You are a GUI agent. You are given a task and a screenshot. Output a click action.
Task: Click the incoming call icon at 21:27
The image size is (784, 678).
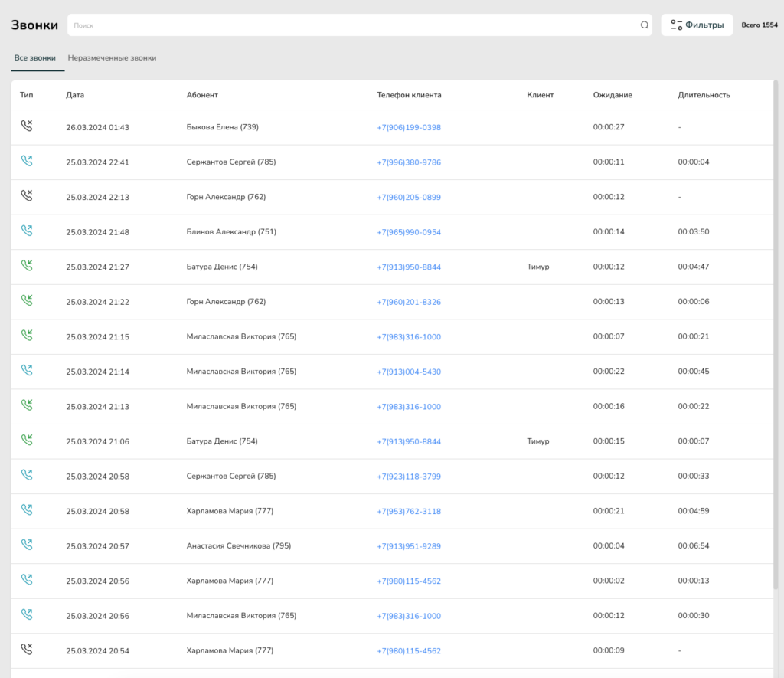tap(27, 266)
